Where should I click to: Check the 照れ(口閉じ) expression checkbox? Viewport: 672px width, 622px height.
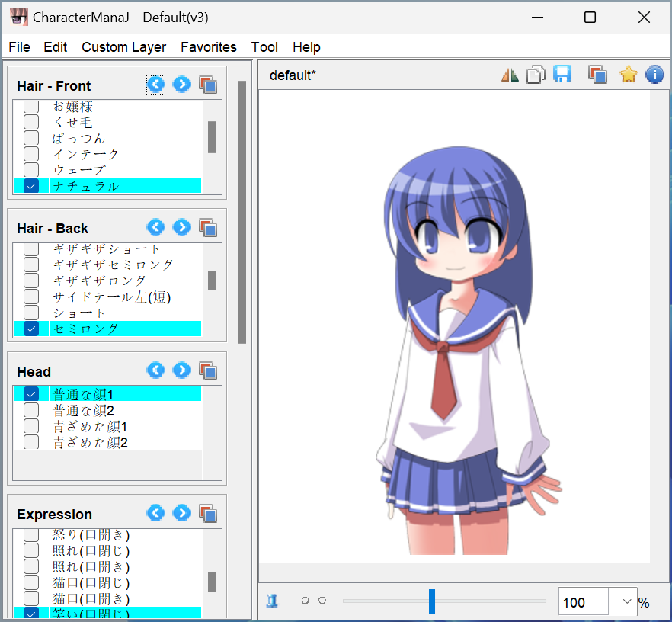30,550
